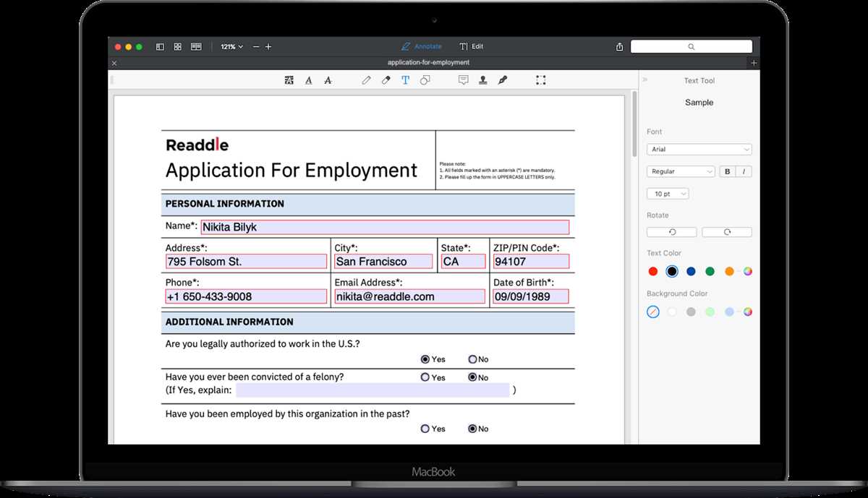Open custom text color wheel
Screen dimensions: 868x498
click(x=748, y=271)
